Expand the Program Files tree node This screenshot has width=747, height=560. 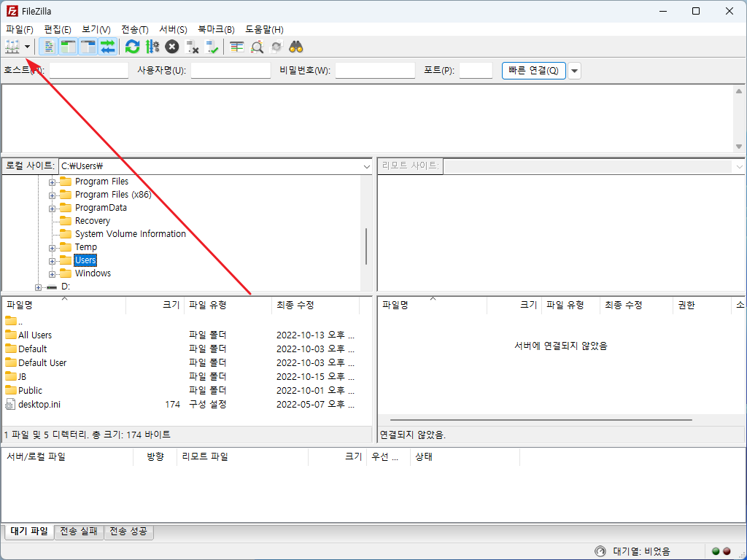[x=52, y=182]
